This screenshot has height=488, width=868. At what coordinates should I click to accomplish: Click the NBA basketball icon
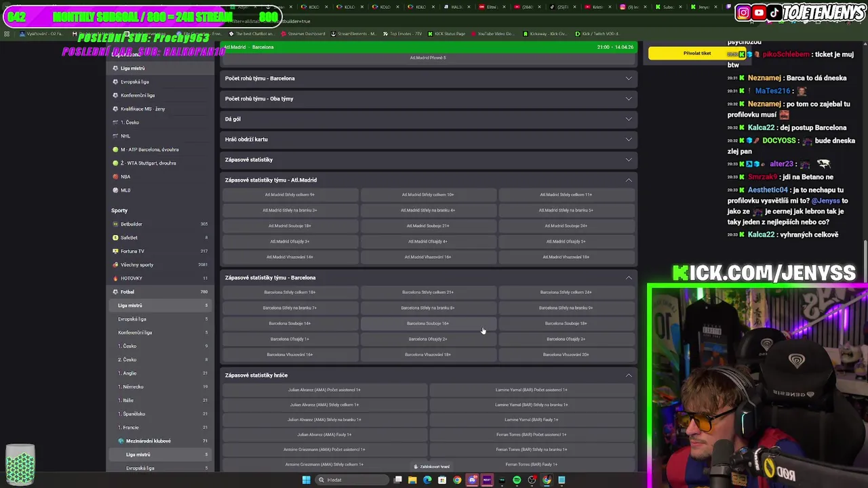[115, 177]
